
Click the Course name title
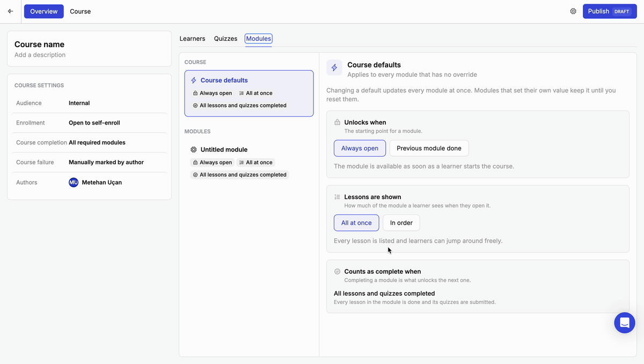39,45
